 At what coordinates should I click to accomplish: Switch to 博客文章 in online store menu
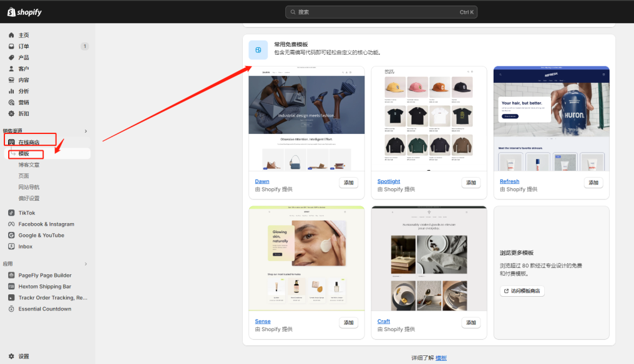(31, 165)
